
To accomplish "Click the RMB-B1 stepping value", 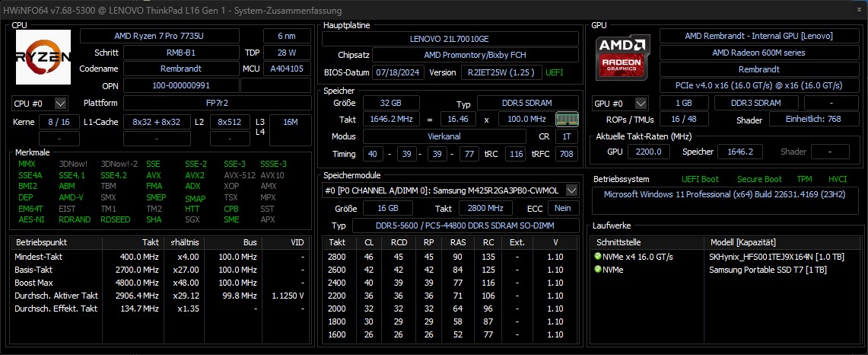I will point(181,53).
